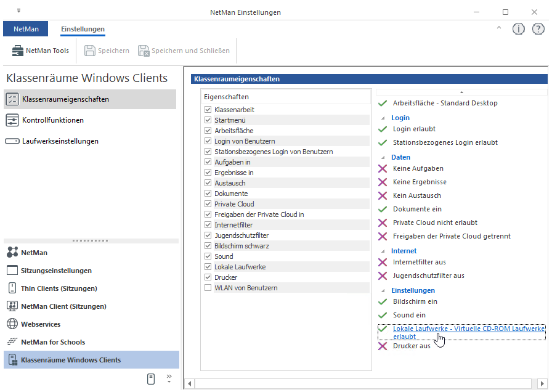Click the scroll-up arrow atop properties list
Screen dimensions: 552x392
point(461,92)
